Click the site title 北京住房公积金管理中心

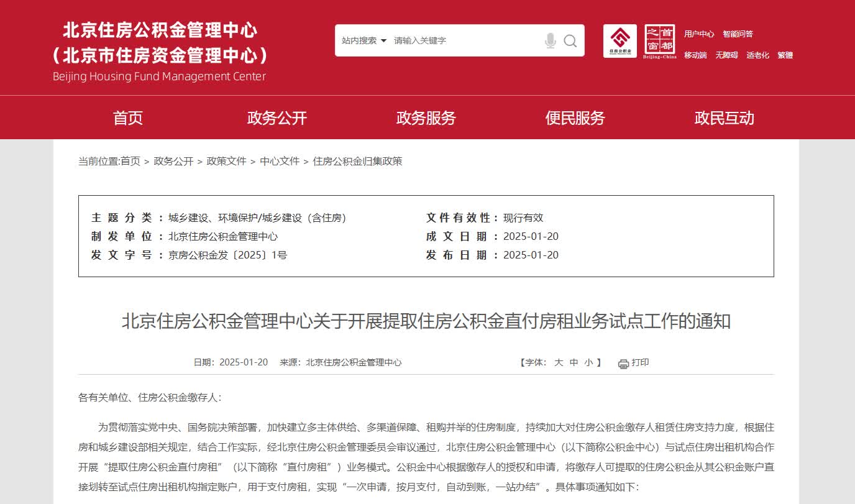tap(160, 30)
